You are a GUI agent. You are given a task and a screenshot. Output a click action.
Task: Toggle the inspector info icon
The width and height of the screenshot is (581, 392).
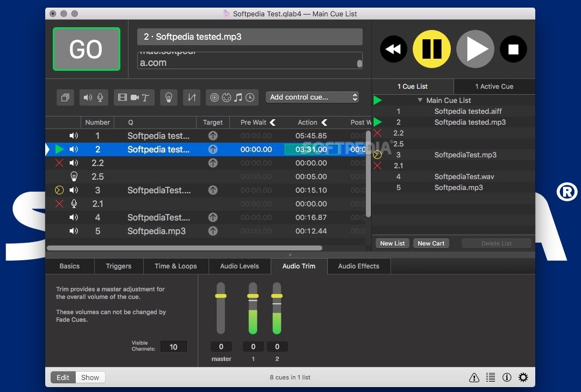point(507,377)
